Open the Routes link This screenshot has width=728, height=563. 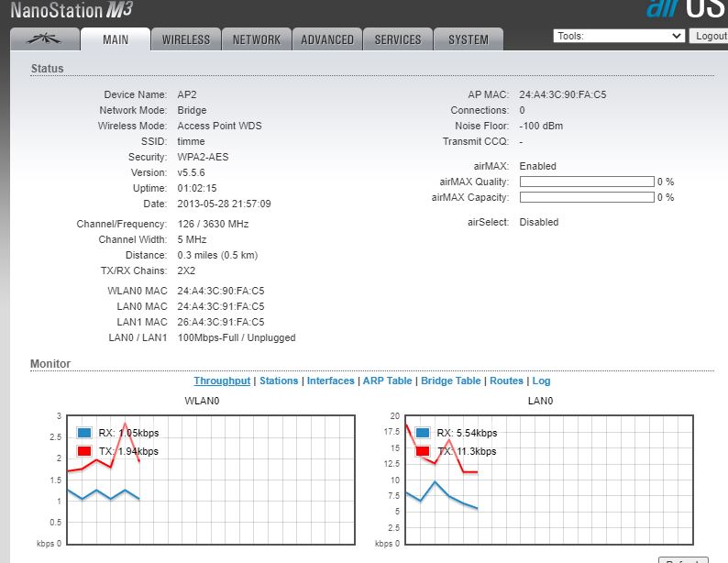(506, 381)
